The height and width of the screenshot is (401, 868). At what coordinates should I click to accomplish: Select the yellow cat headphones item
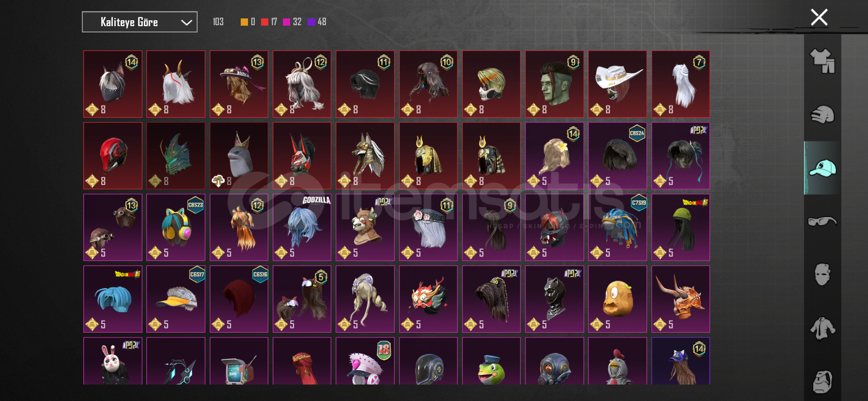(x=176, y=227)
